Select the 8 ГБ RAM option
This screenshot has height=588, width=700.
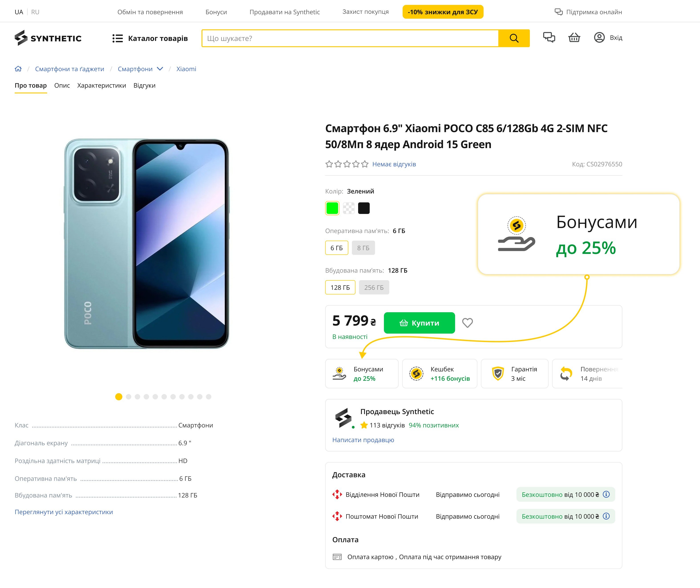click(363, 248)
